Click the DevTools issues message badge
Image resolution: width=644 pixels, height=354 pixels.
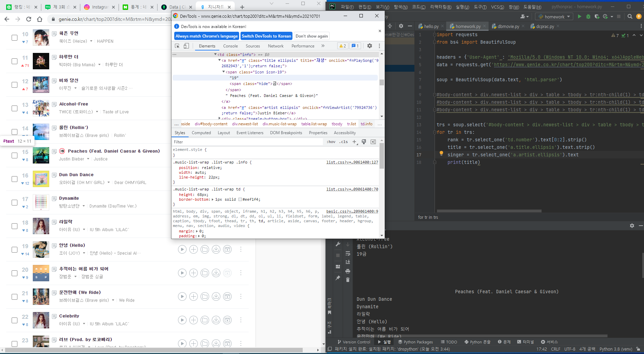point(355,46)
